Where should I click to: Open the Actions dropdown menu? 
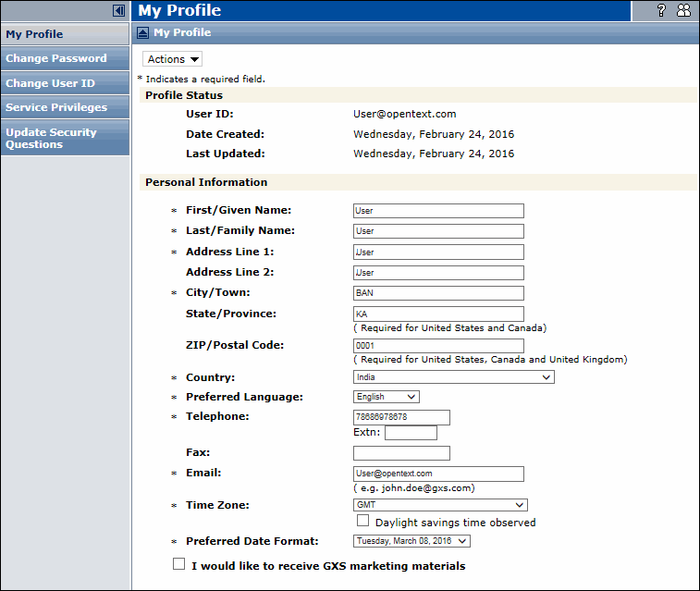[x=173, y=59]
